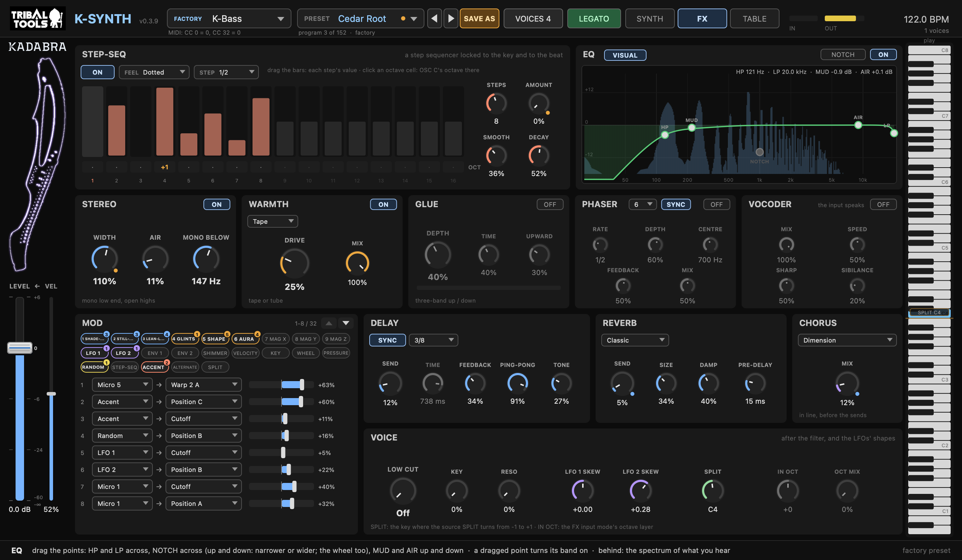Click the LFO 2 SKEW knob
Screen dimensions: 962x560
640,490
